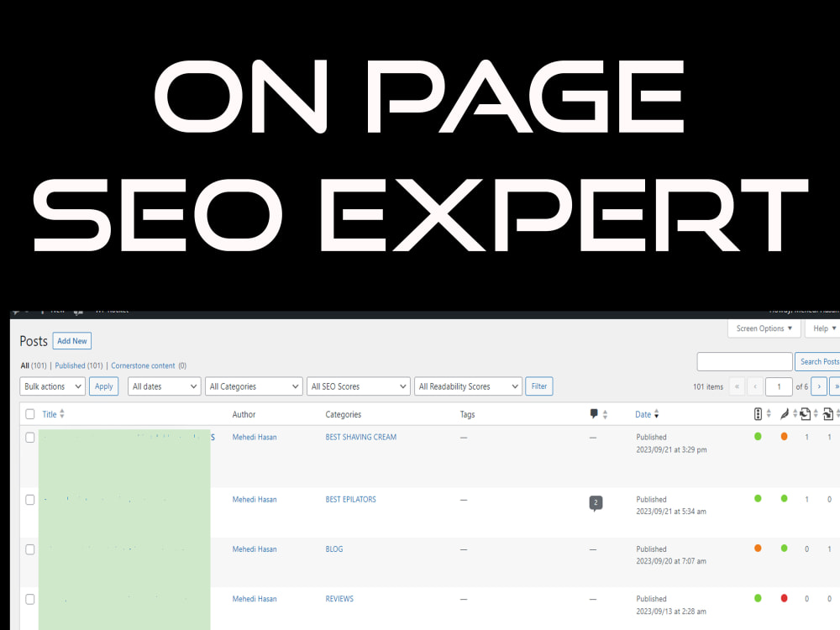Sort posts by Title column
Viewport: 840px width, 630px height.
53,414
